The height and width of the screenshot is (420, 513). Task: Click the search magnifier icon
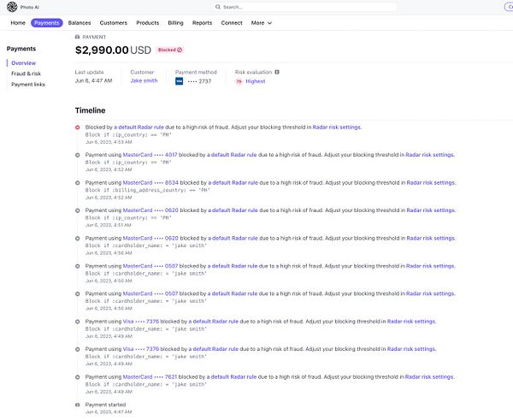tap(217, 7)
